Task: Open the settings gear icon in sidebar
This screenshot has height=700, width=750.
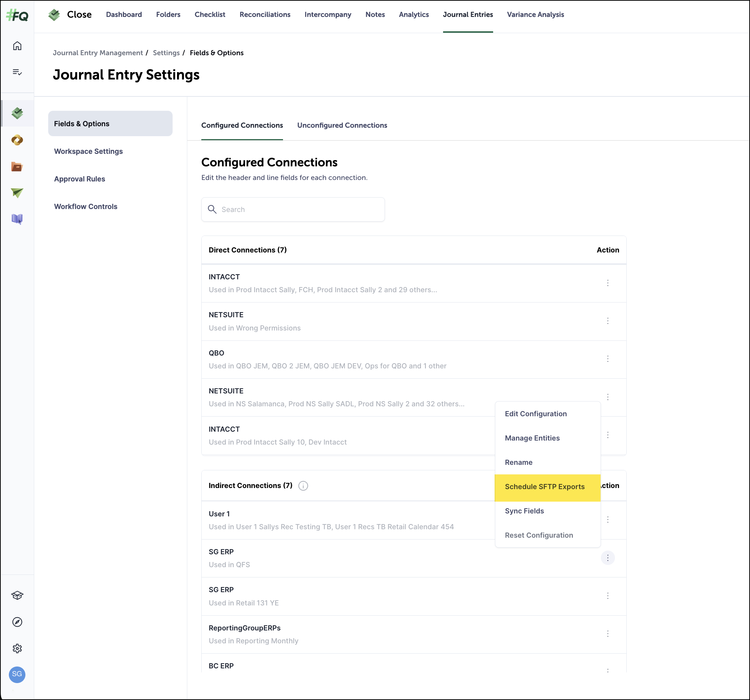Action: 17,648
